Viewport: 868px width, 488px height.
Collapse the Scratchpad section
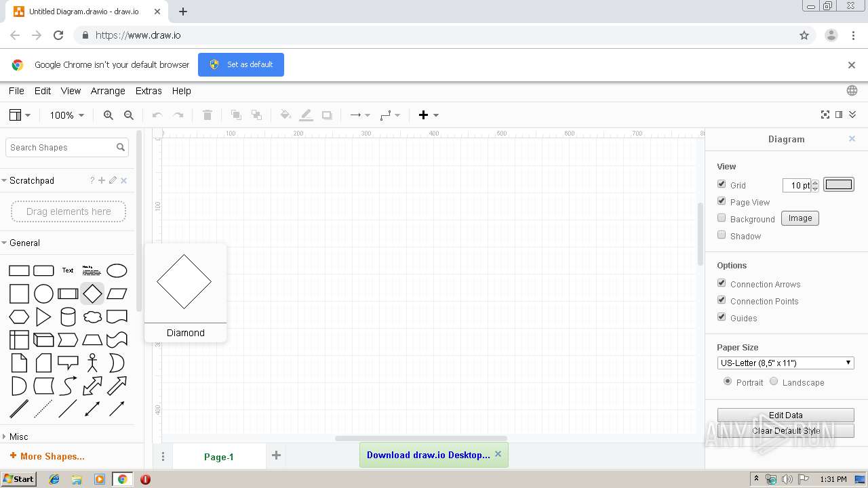click(31, 180)
